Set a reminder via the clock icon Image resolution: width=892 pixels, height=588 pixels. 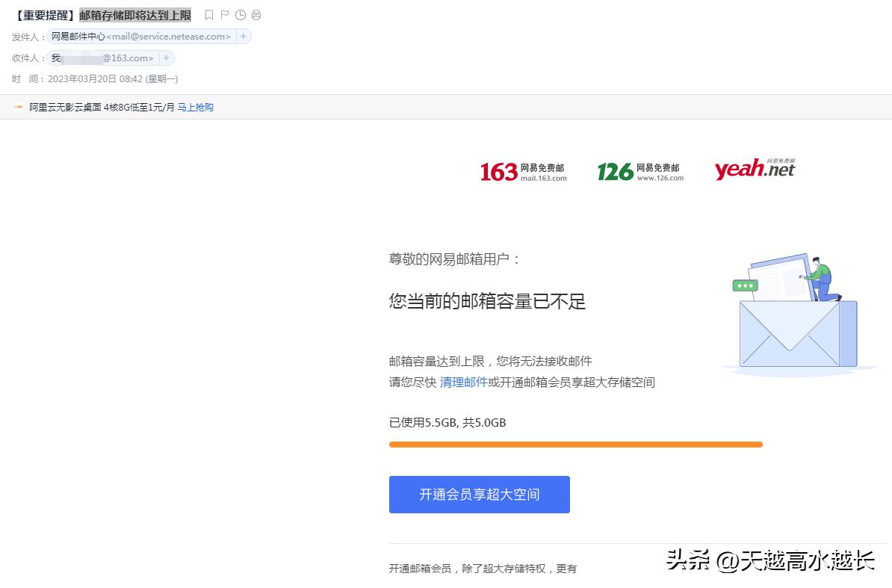pyautogui.click(x=241, y=14)
